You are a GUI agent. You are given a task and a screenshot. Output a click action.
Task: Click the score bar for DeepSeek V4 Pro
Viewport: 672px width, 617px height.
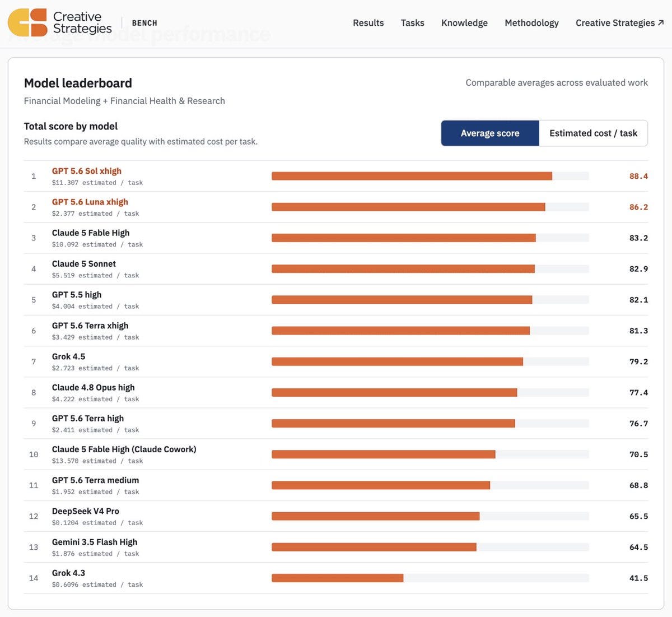tap(430, 516)
